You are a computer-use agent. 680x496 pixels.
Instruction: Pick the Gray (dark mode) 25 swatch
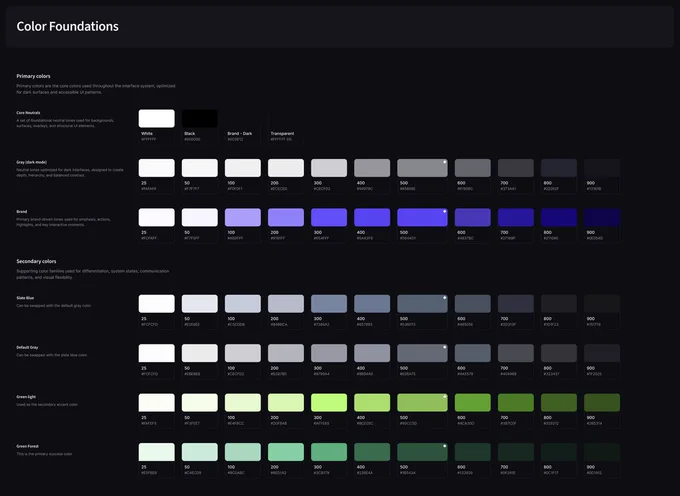(157, 168)
